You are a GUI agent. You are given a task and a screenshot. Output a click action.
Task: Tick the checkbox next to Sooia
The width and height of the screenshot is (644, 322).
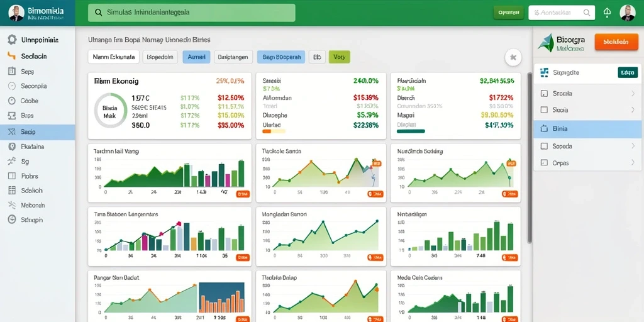tap(545, 110)
